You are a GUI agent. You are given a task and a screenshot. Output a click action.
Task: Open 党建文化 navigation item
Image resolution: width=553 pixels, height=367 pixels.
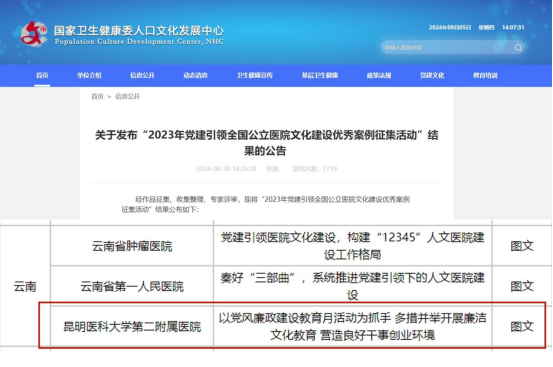coord(432,75)
